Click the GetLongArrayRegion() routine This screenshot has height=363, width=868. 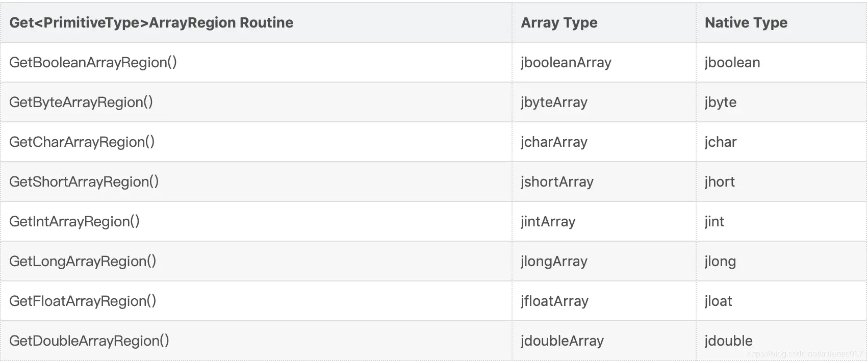click(83, 261)
